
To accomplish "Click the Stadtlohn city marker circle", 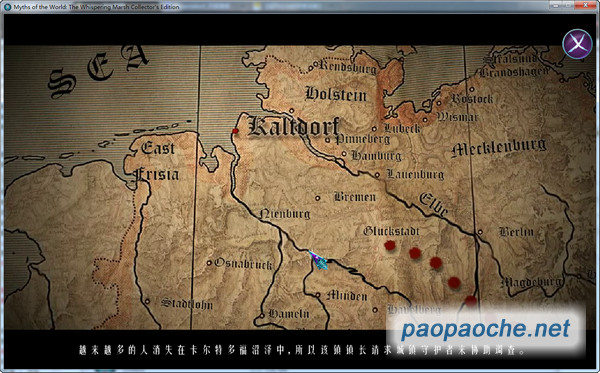I will (x=147, y=301).
